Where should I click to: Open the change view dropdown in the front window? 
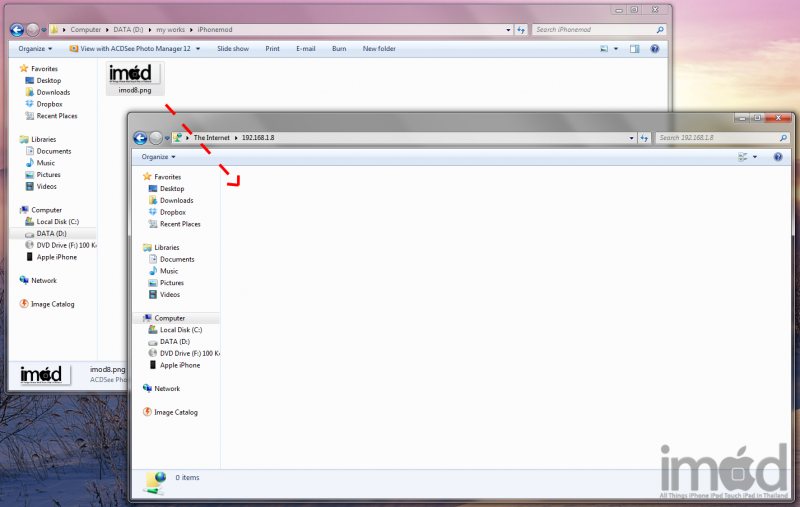755,157
